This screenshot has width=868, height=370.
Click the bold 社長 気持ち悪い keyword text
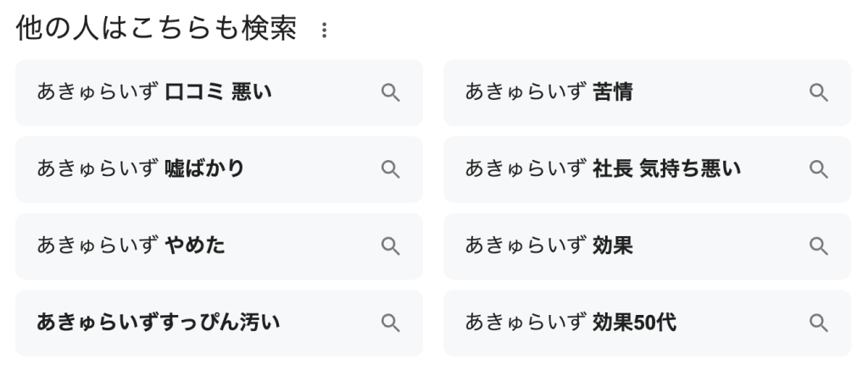pos(666,169)
